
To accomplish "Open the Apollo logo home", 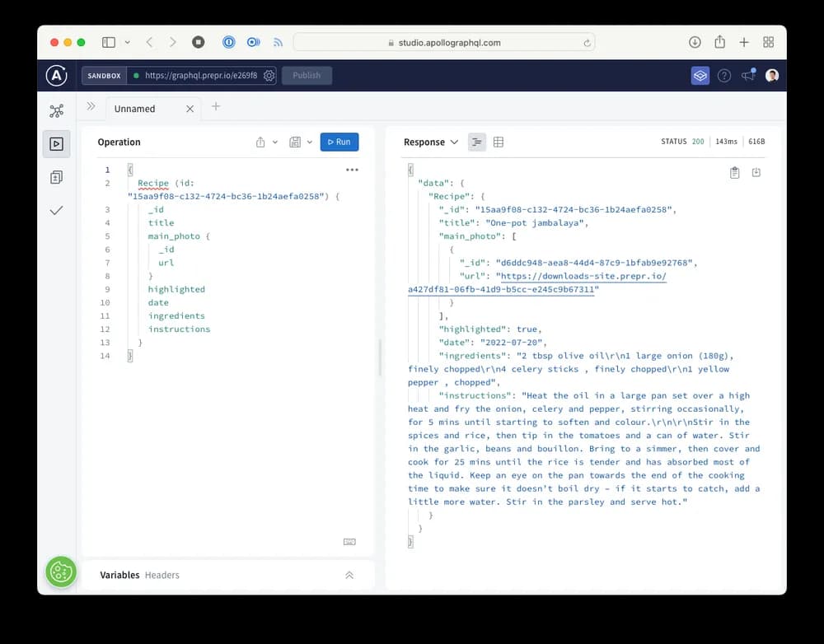I will (56, 76).
